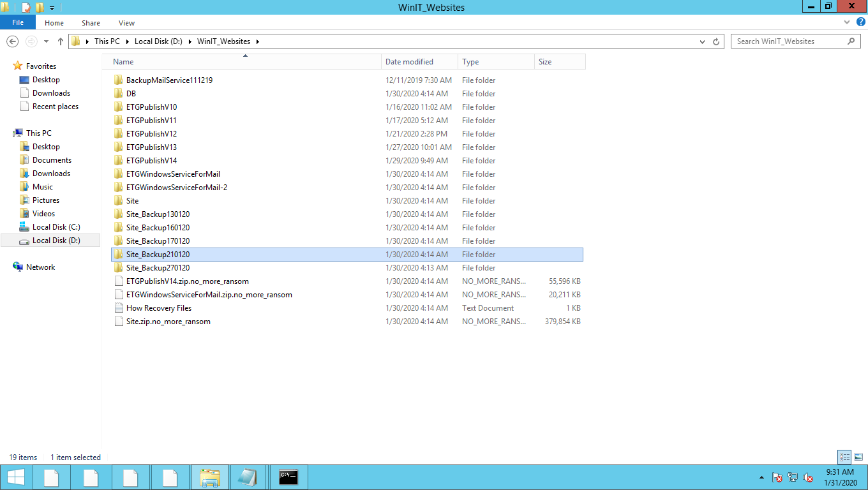Image resolution: width=868 pixels, height=490 pixels.
Task: Click the muted volume tray icon
Action: [x=808, y=477]
